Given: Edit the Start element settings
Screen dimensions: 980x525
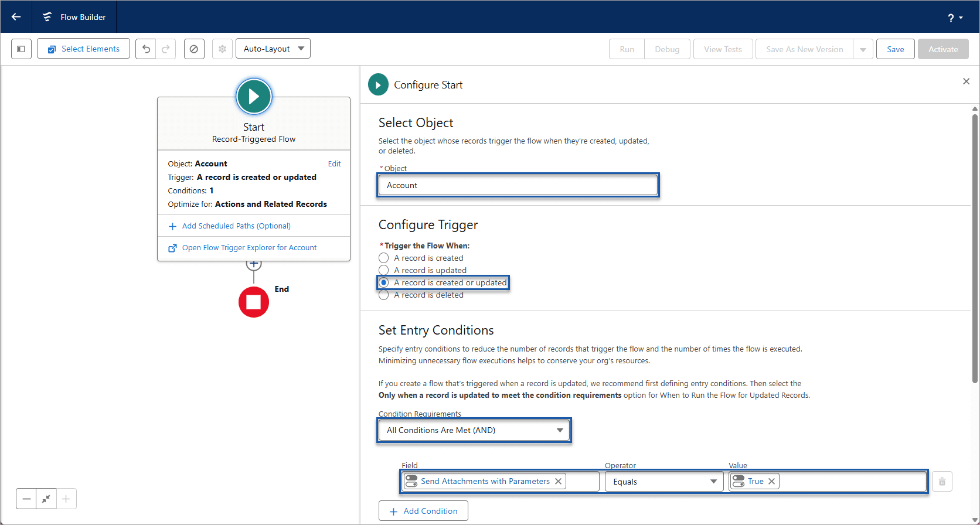Looking at the screenshot, I should click(x=334, y=164).
